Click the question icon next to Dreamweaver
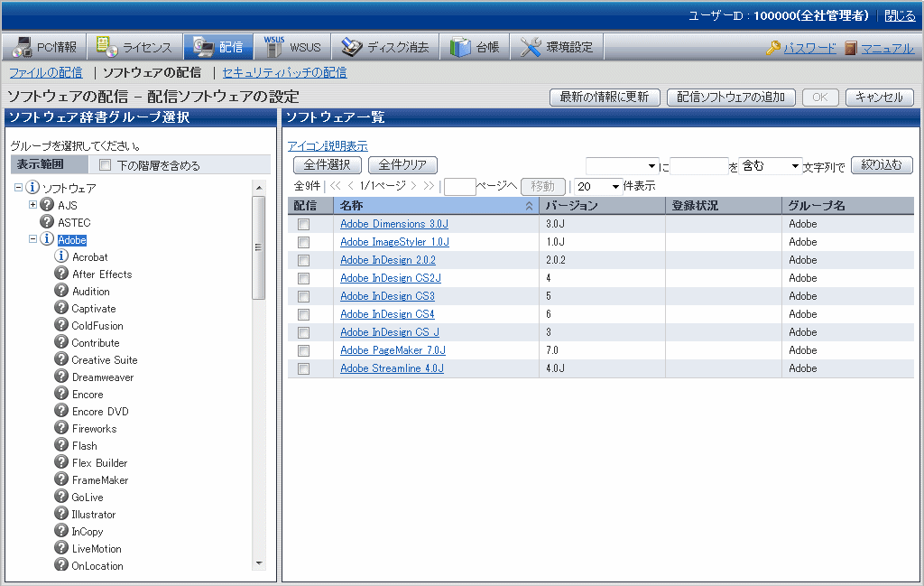924x586 pixels. (61, 376)
